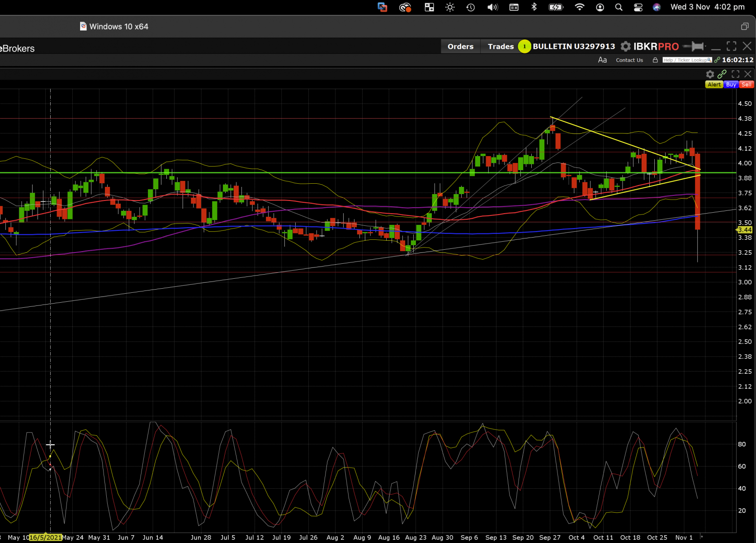
Task: Click the 20 stochastic axis label
Action: click(x=742, y=511)
